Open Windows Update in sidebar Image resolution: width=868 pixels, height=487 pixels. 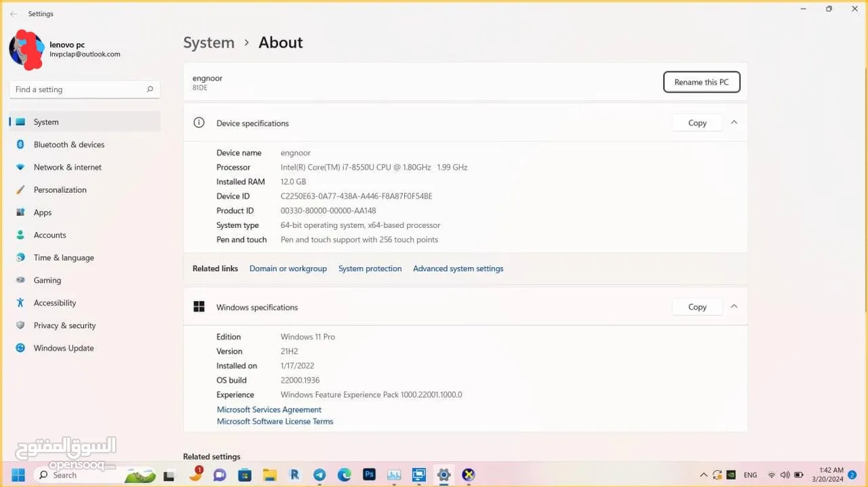[x=85, y=348]
